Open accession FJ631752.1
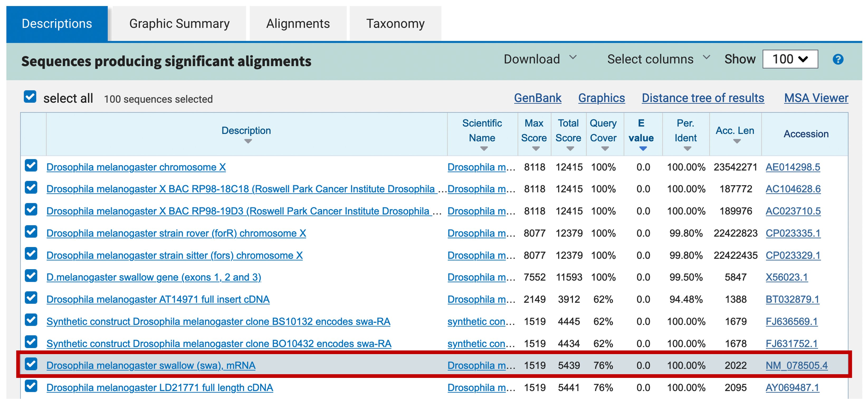The width and height of the screenshot is (868, 399). 791,343
